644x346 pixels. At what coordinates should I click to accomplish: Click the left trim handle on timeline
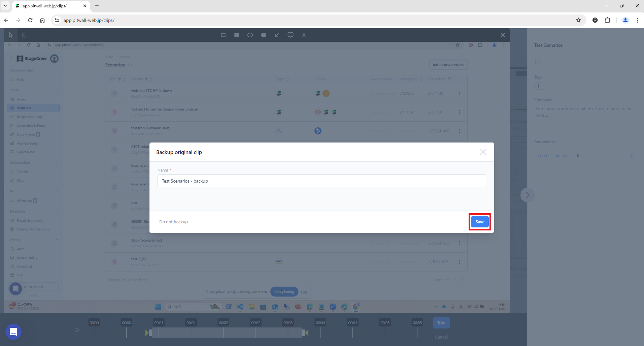click(x=147, y=333)
